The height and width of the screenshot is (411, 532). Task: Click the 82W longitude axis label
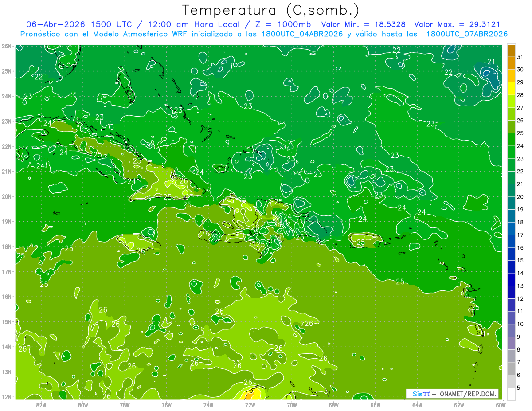click(x=41, y=404)
